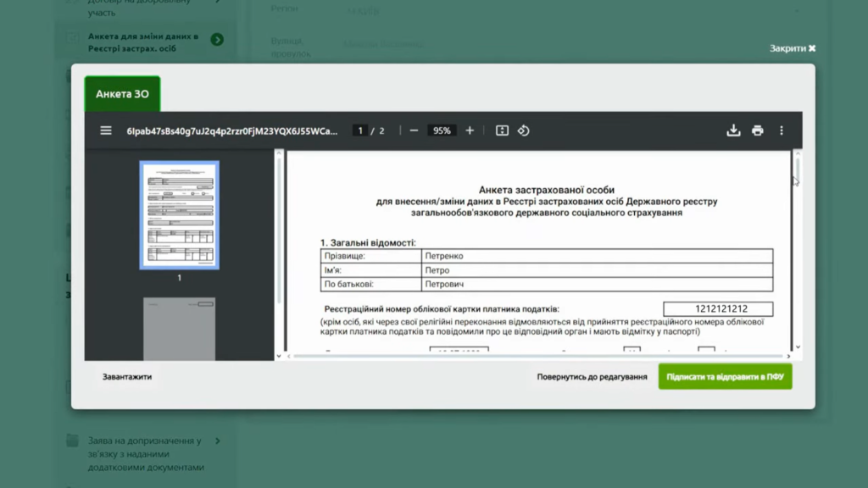Screen dimensions: 868x488
Task: Click Повернутись до редагування
Action: (592, 377)
